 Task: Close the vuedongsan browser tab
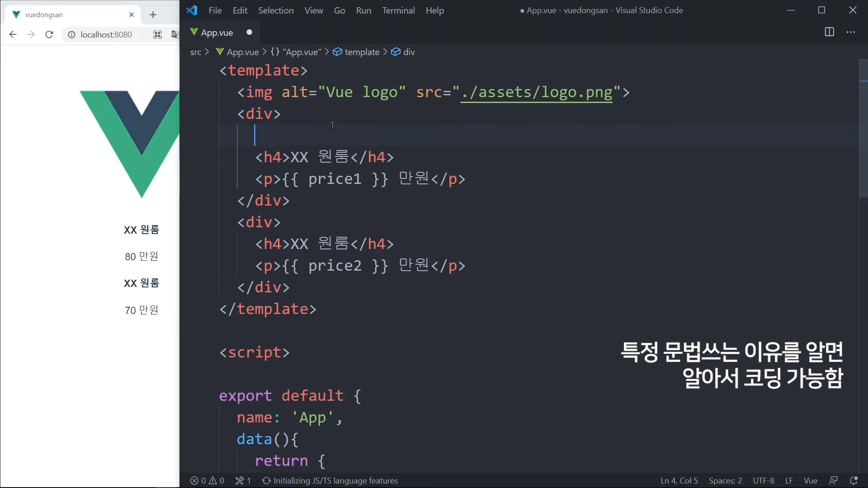(x=132, y=15)
